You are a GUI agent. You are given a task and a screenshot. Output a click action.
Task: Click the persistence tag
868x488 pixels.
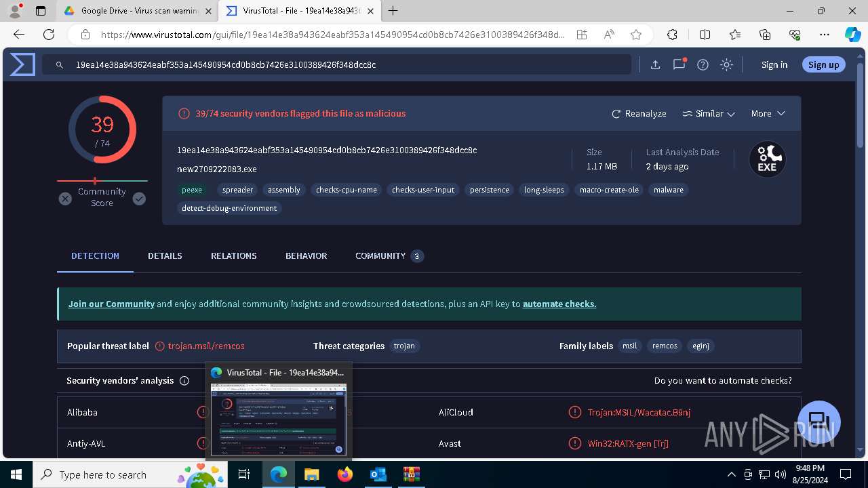pyautogui.click(x=490, y=190)
